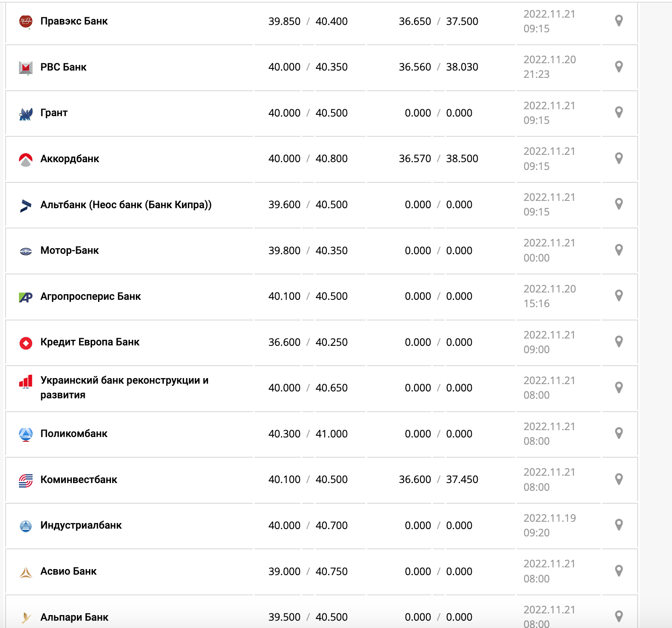Show Грант bank branches on map
This screenshot has height=628, width=672.
pyautogui.click(x=619, y=112)
